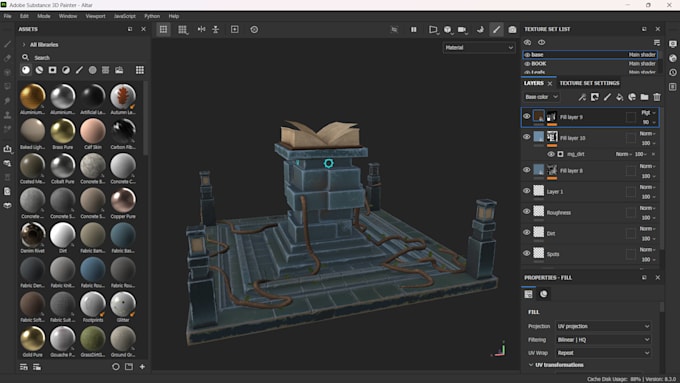
Task: Open the File menu
Action: 8,16
